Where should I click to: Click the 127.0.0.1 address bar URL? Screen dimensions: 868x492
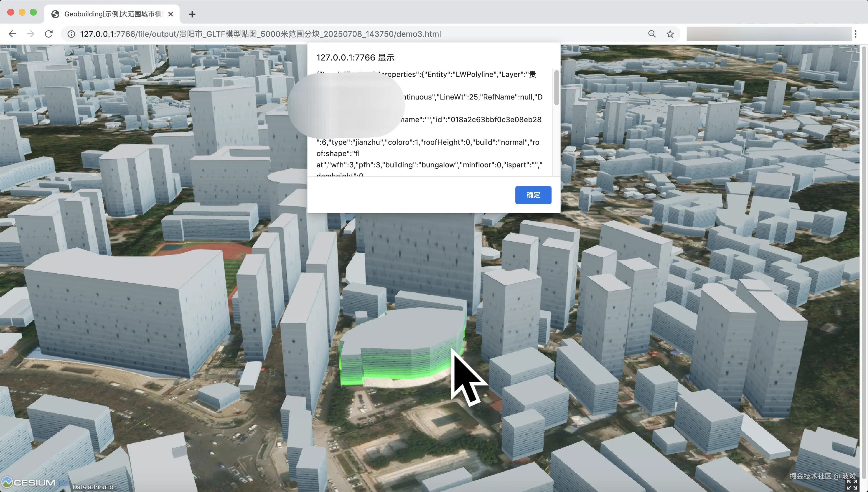(x=260, y=34)
